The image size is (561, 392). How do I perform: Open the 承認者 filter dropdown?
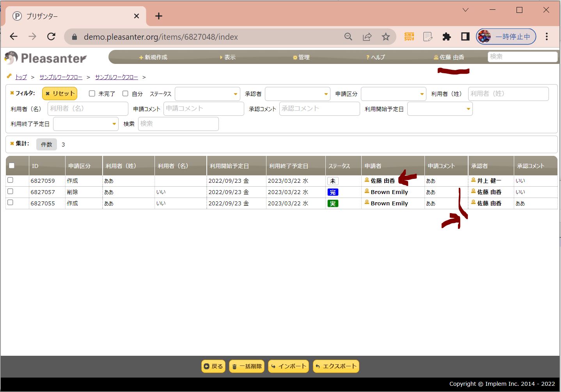(297, 94)
